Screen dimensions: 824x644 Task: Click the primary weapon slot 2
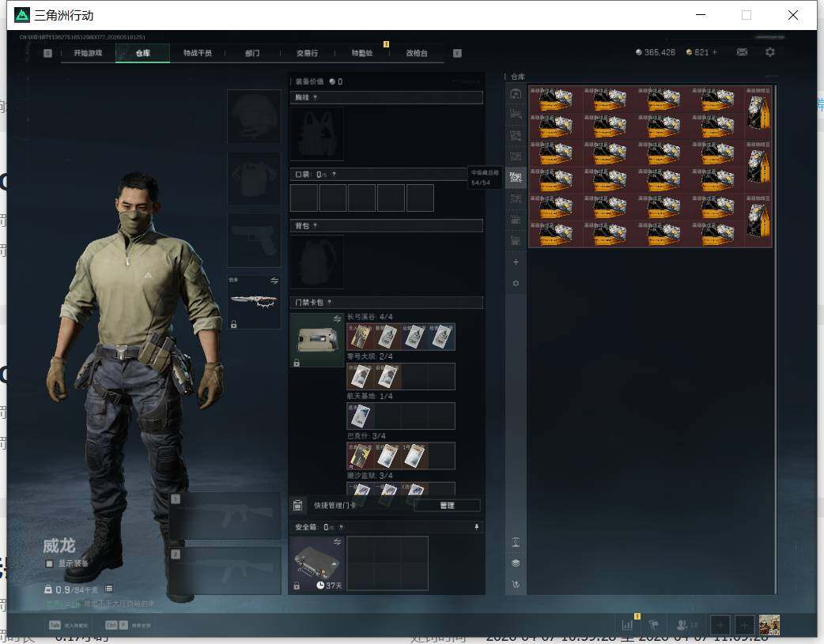click(x=225, y=571)
